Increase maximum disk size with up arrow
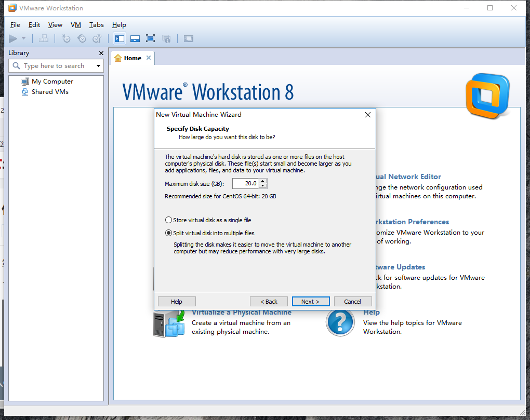This screenshot has height=420, width=530. click(262, 181)
